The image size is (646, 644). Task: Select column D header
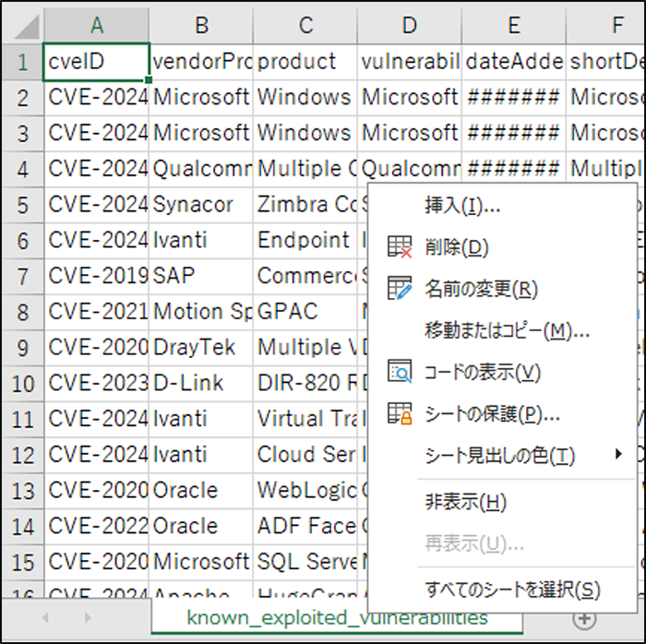[x=410, y=26]
